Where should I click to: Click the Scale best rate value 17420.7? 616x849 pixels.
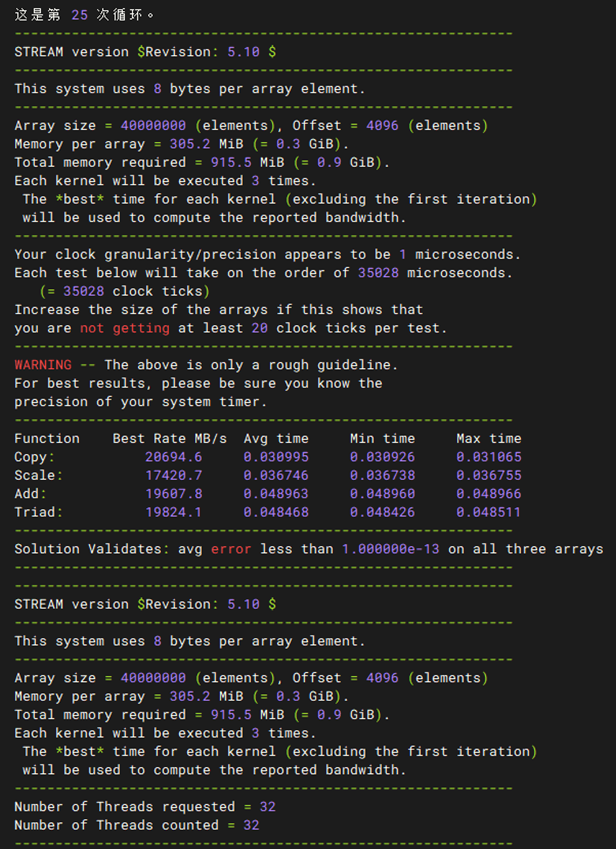click(x=174, y=475)
